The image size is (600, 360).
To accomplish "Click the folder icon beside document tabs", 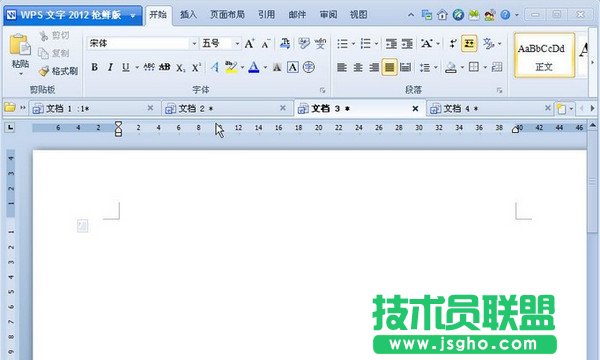I will point(10,108).
